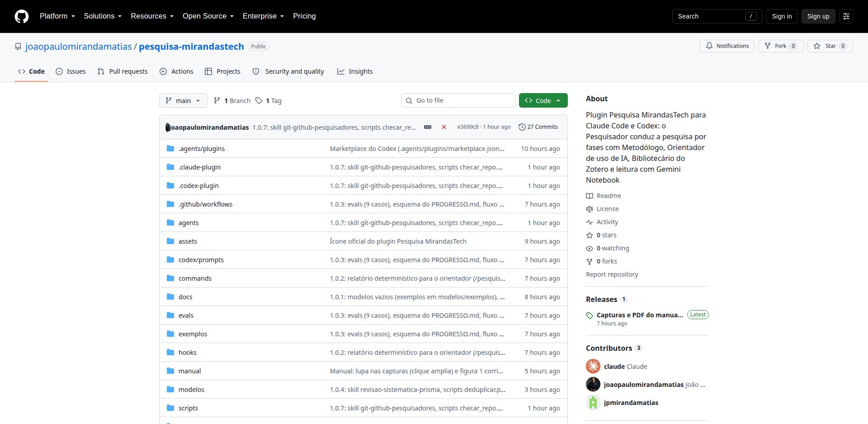Open claude contributor avatar
Image resolution: width=868 pixels, height=424 pixels.
pos(593,366)
